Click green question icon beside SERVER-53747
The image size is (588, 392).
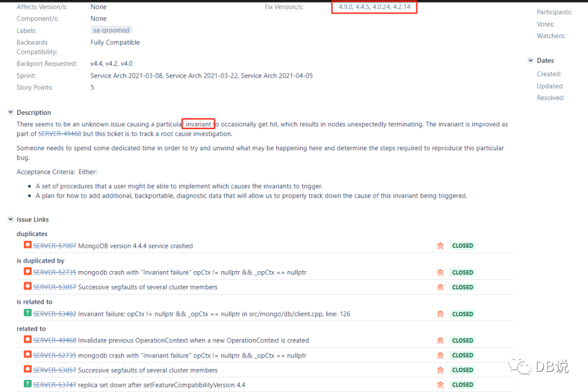(x=27, y=384)
